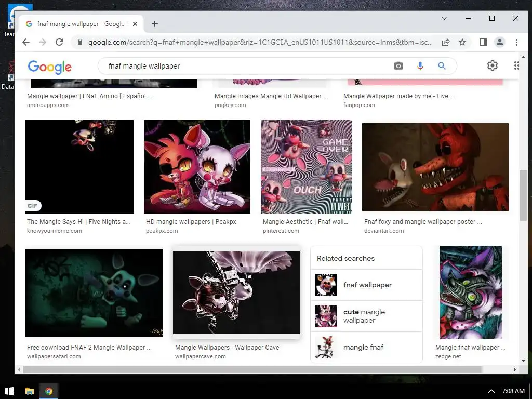Image resolution: width=532 pixels, height=399 pixels.
Task: Open the Mangle Aesthetic pinterest image
Action: (x=306, y=167)
